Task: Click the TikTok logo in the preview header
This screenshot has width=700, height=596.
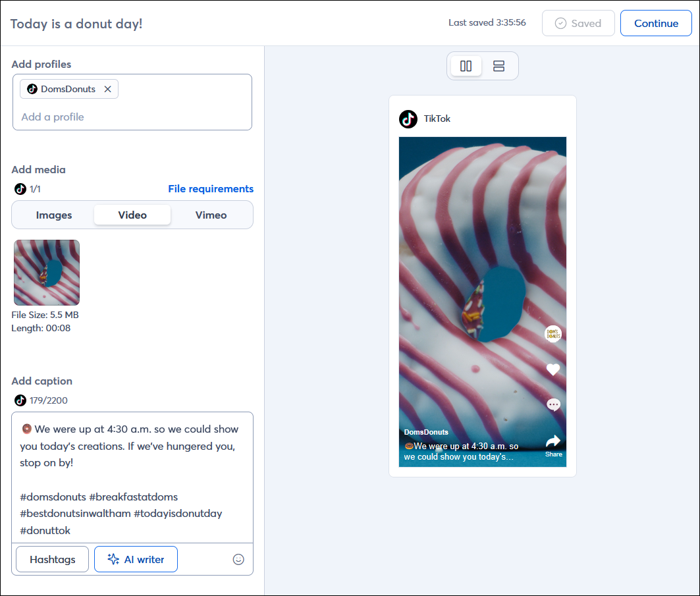Action: pyautogui.click(x=408, y=119)
